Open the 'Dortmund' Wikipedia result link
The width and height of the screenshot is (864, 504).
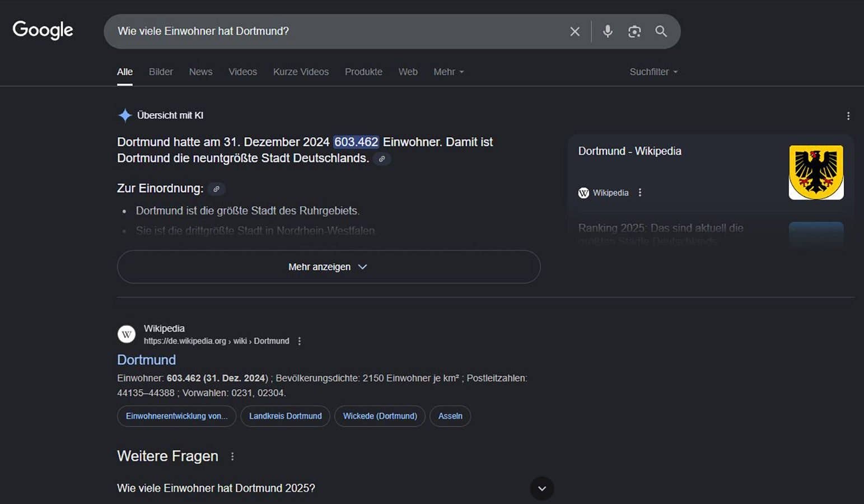point(146,360)
